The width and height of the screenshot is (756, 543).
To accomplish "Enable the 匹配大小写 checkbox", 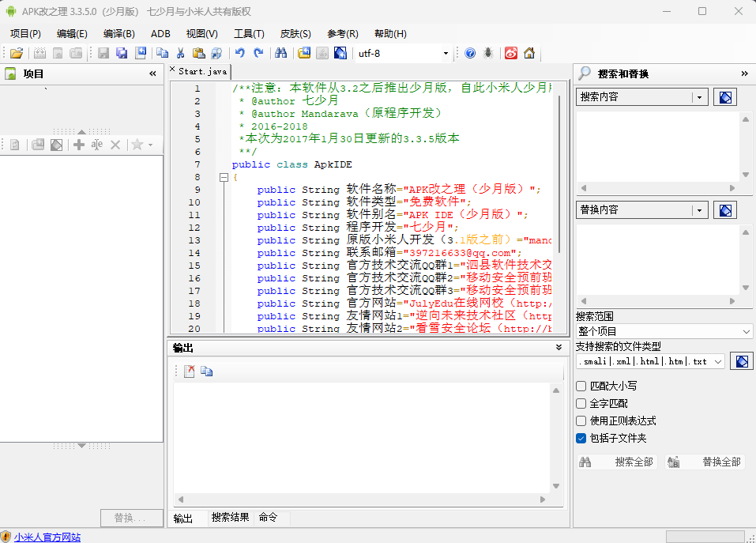I will [581, 387].
